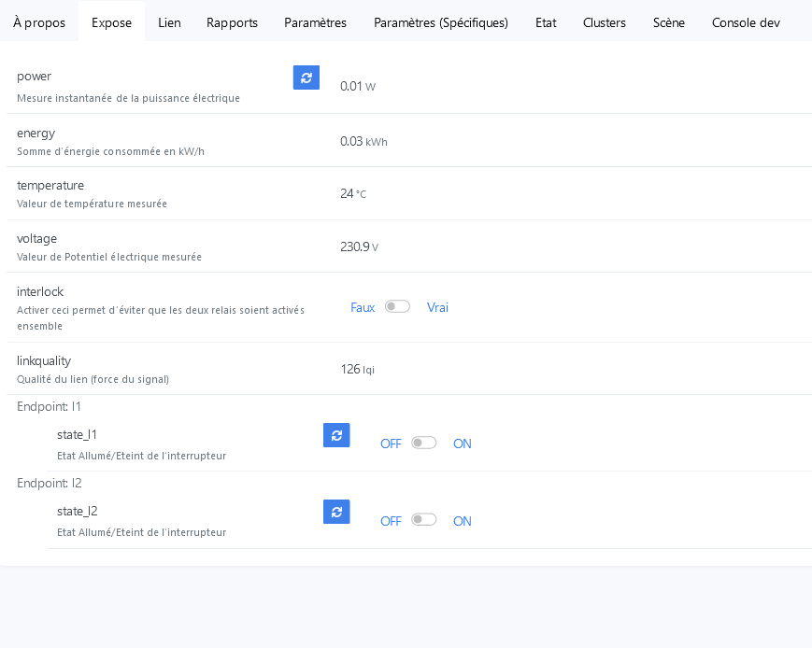Toggle the interlock switch
812x648 pixels.
(x=397, y=306)
